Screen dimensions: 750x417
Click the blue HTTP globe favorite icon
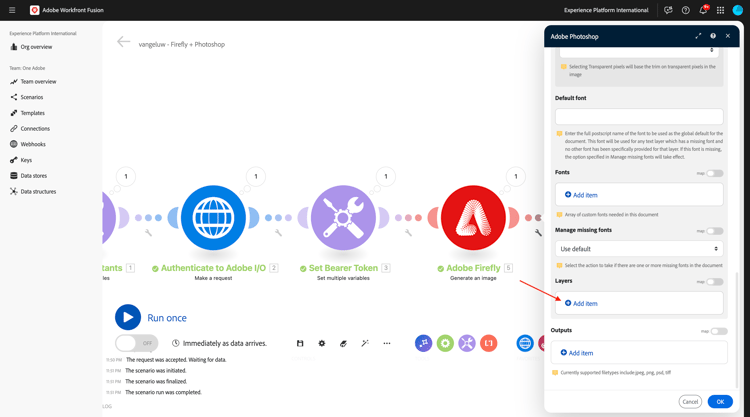click(x=525, y=343)
